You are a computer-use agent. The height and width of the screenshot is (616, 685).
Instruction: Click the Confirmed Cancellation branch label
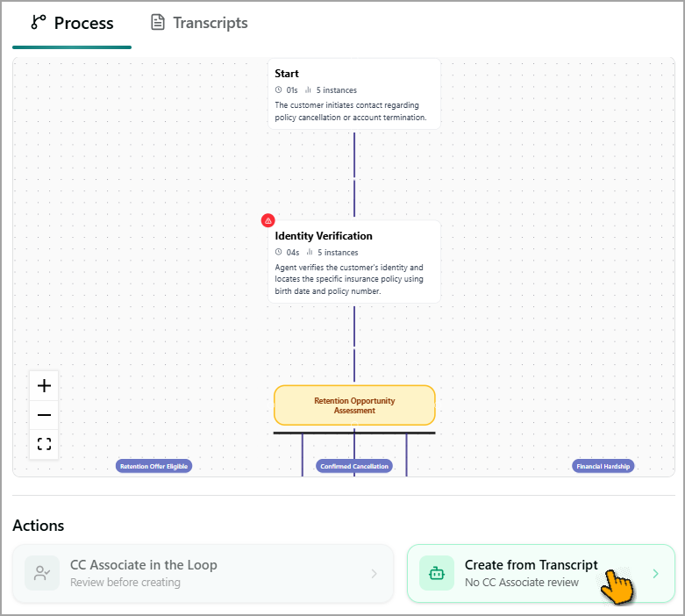click(354, 466)
